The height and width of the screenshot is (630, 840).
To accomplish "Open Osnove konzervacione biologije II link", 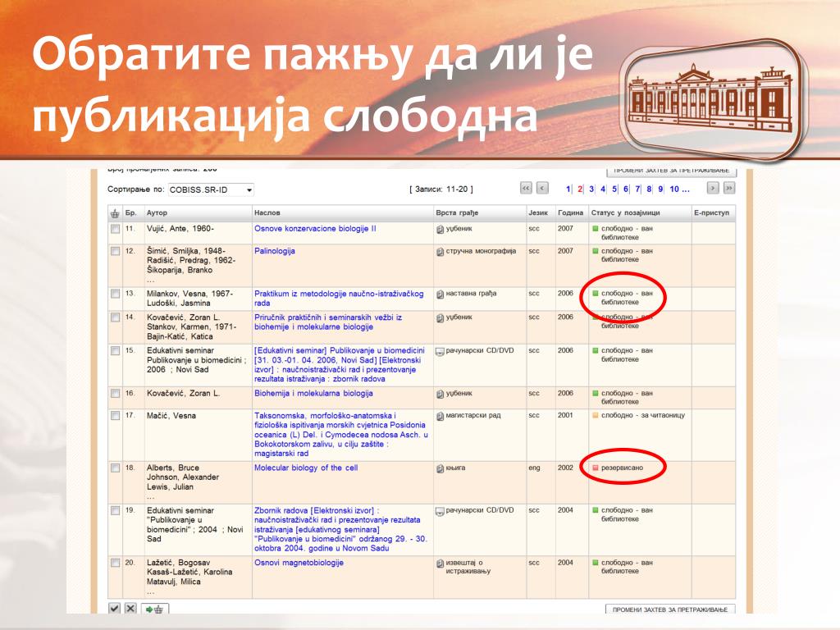I will (315, 229).
